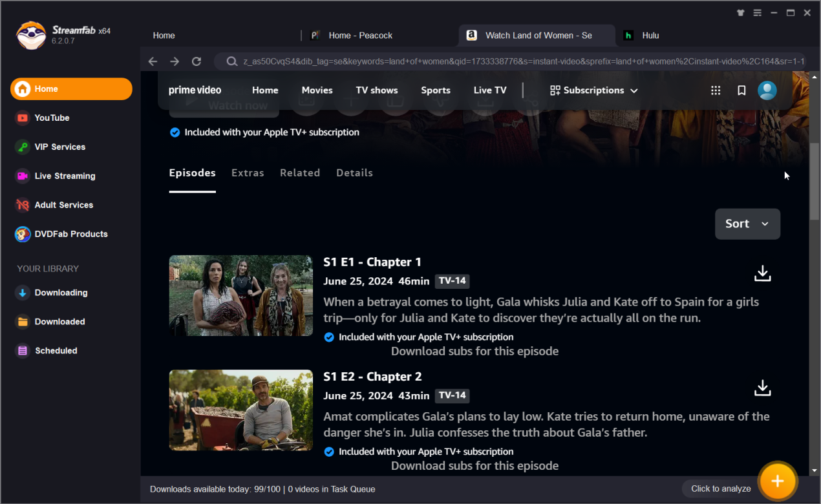Open the StreamFab main menu icon
Image resolution: width=821 pixels, height=504 pixels.
[757, 13]
